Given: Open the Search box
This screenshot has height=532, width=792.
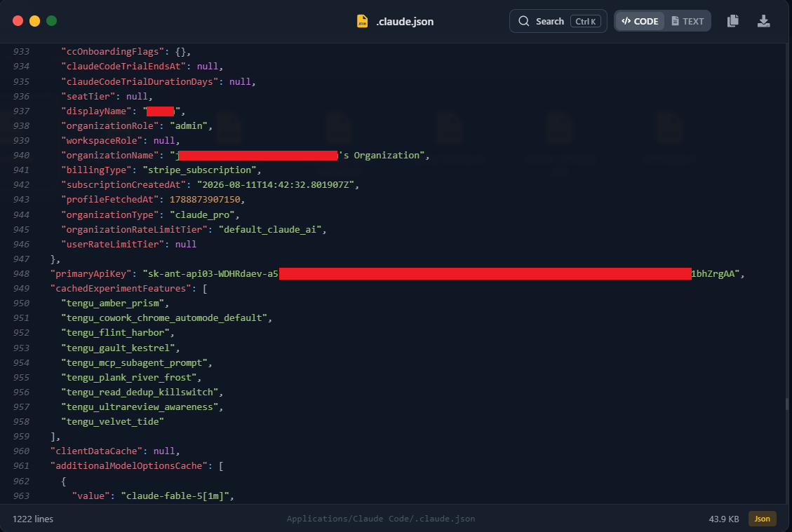Looking at the screenshot, I should pos(558,21).
